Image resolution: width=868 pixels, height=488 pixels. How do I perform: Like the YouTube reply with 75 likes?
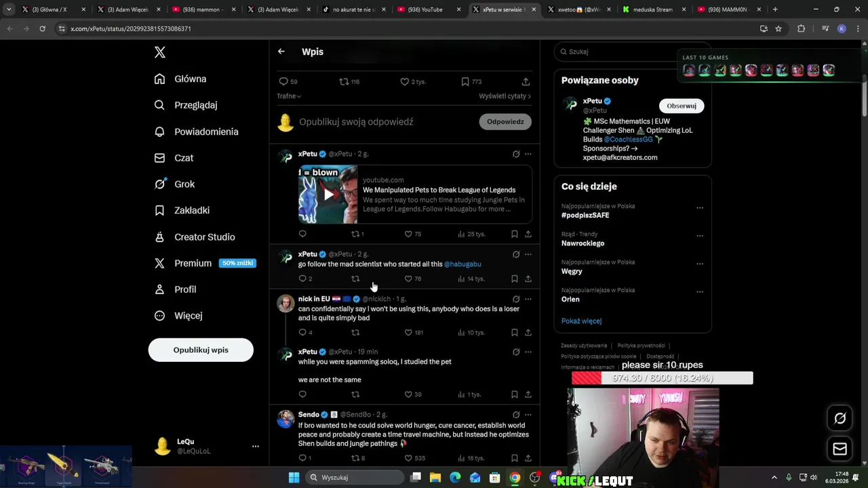[408, 234]
